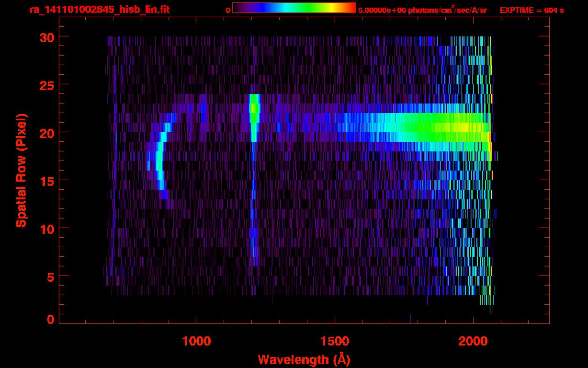Click the y-axis tick label 5
The width and height of the screenshot is (588, 368).
tap(50, 276)
